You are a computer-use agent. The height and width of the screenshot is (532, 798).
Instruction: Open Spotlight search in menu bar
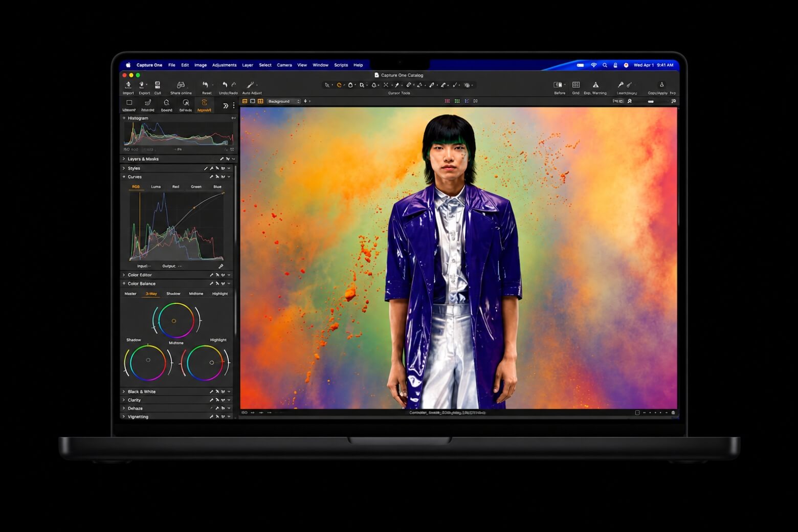605,65
